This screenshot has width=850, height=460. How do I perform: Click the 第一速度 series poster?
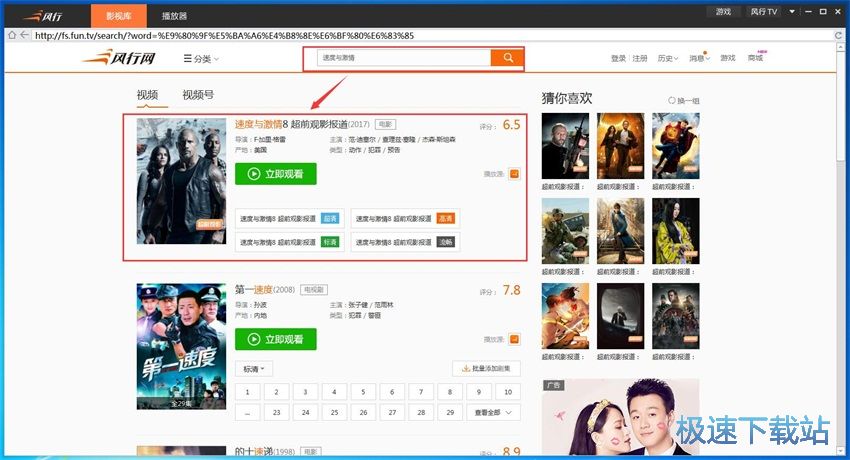(181, 346)
